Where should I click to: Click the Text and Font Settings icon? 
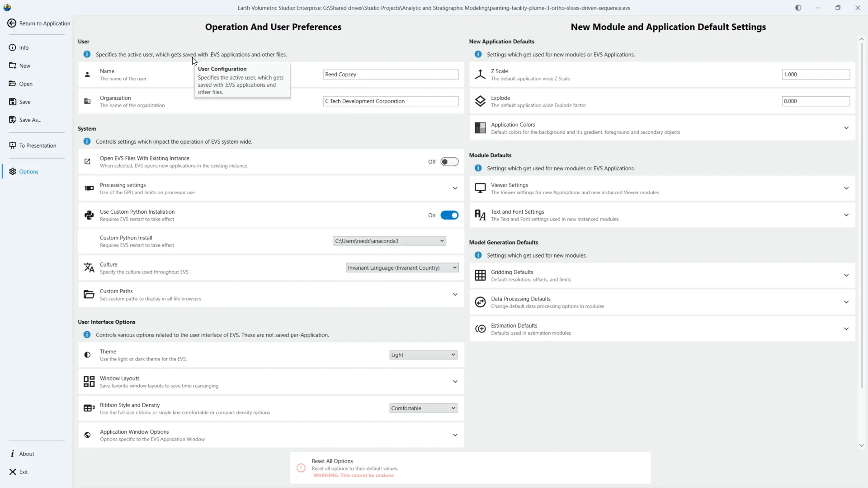click(480, 215)
